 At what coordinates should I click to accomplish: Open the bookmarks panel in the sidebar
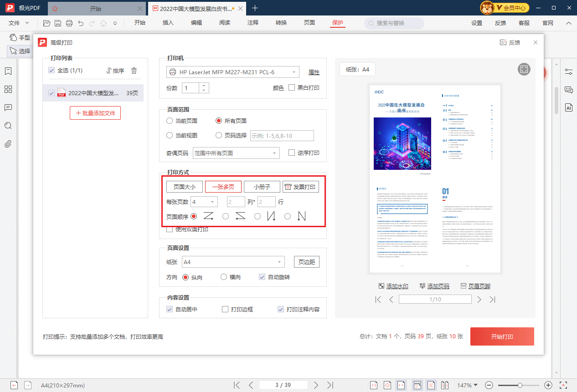(x=8, y=71)
